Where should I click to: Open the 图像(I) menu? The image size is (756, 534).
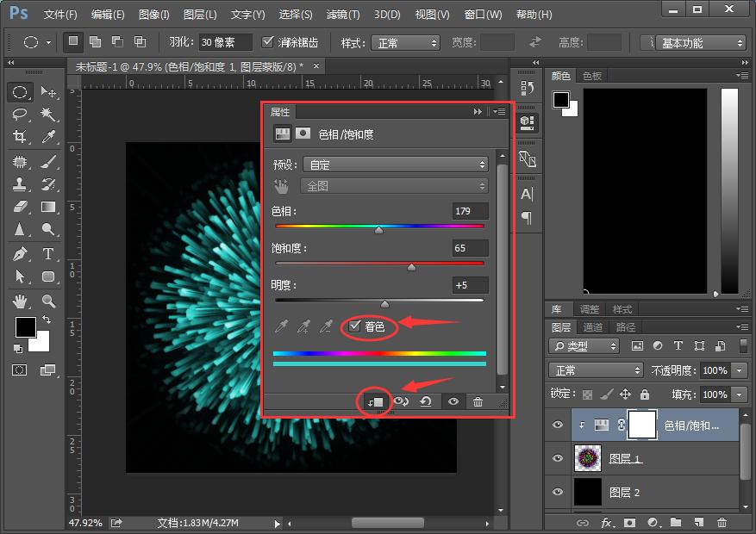coord(153,15)
